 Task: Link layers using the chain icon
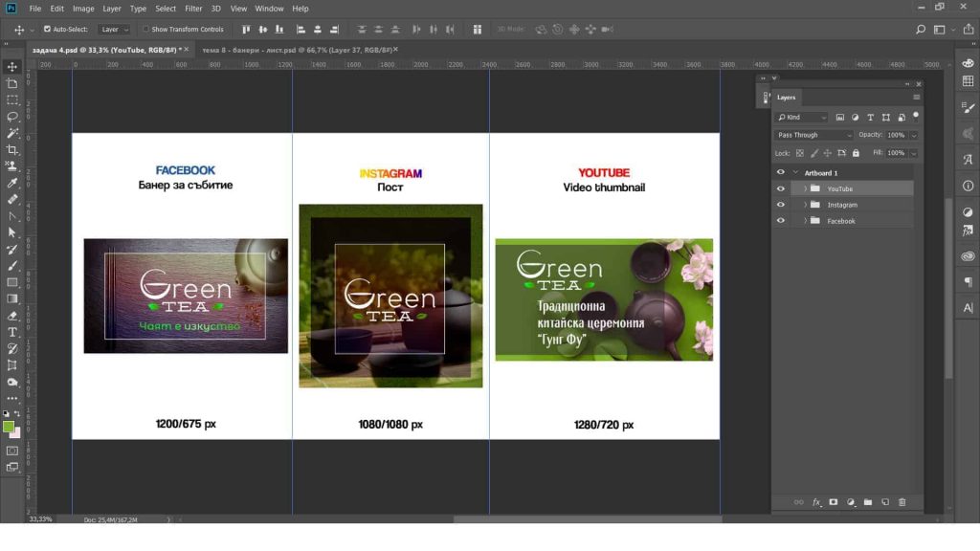coord(799,502)
